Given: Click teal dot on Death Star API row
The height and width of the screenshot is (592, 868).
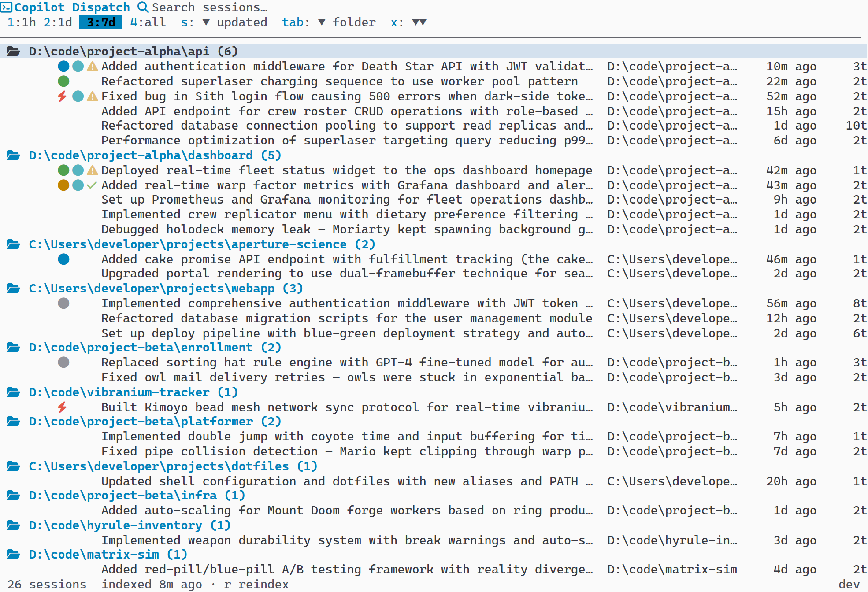Looking at the screenshot, I should [78, 67].
